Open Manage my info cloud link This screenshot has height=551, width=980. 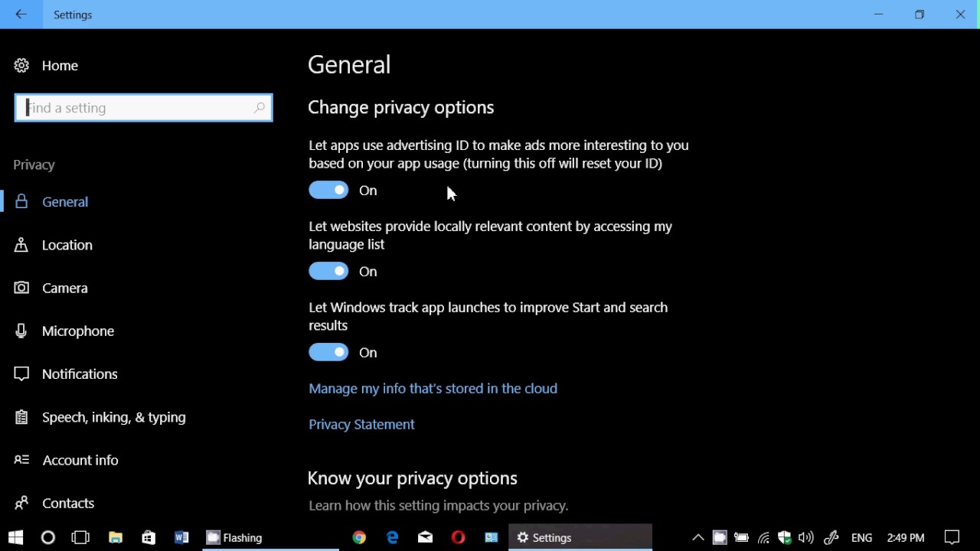[433, 389]
